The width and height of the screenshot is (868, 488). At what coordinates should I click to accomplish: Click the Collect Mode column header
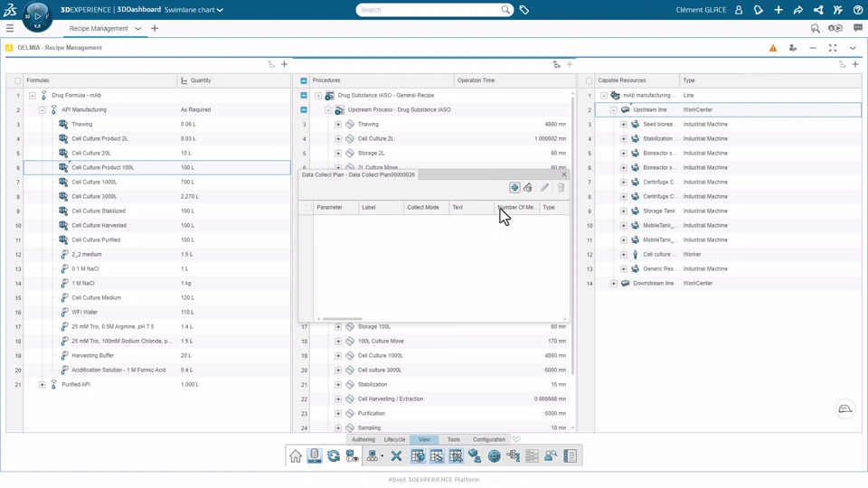pyautogui.click(x=426, y=208)
